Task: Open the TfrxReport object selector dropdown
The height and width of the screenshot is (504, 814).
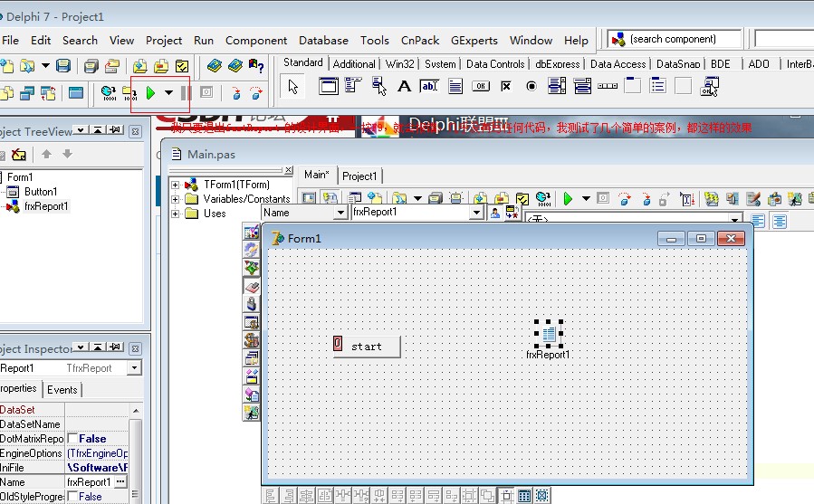Action: coord(134,368)
